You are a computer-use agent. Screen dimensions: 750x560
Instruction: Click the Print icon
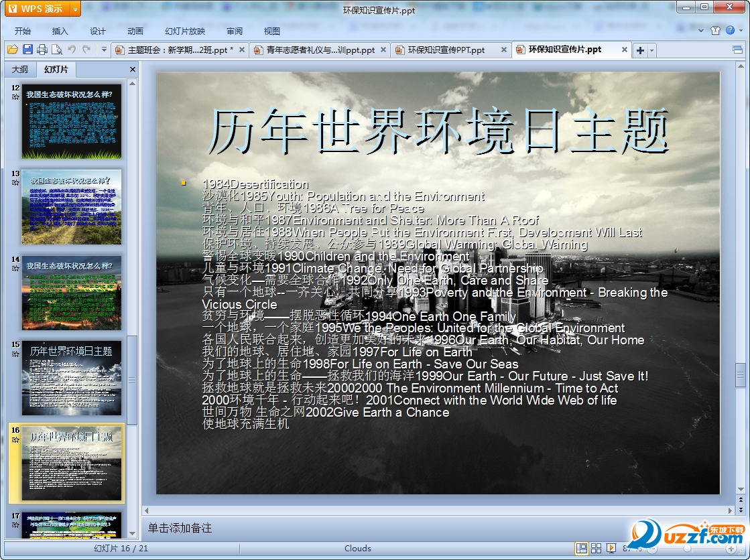click(42, 50)
